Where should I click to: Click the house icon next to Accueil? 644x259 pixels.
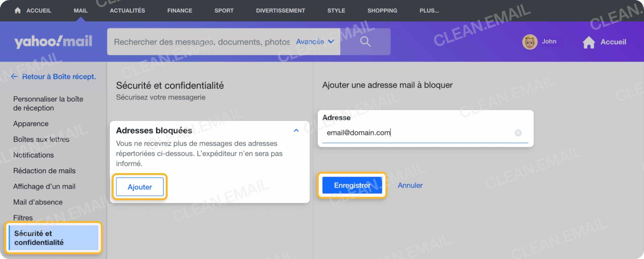point(589,42)
